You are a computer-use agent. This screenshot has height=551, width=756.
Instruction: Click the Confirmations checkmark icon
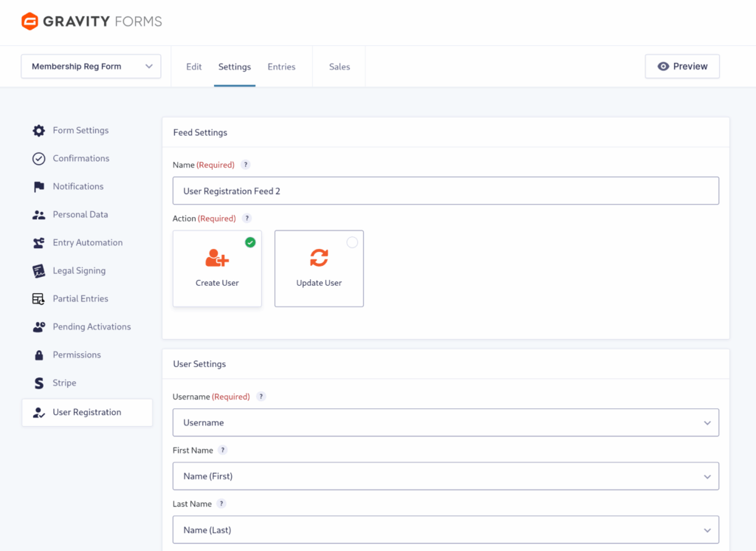pos(38,159)
